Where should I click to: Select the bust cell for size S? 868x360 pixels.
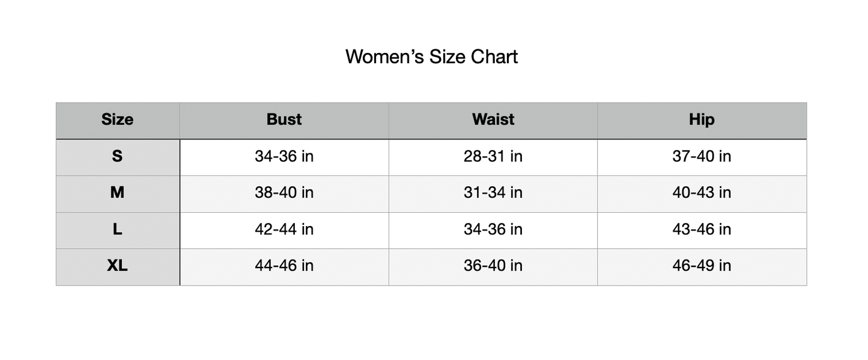284,156
